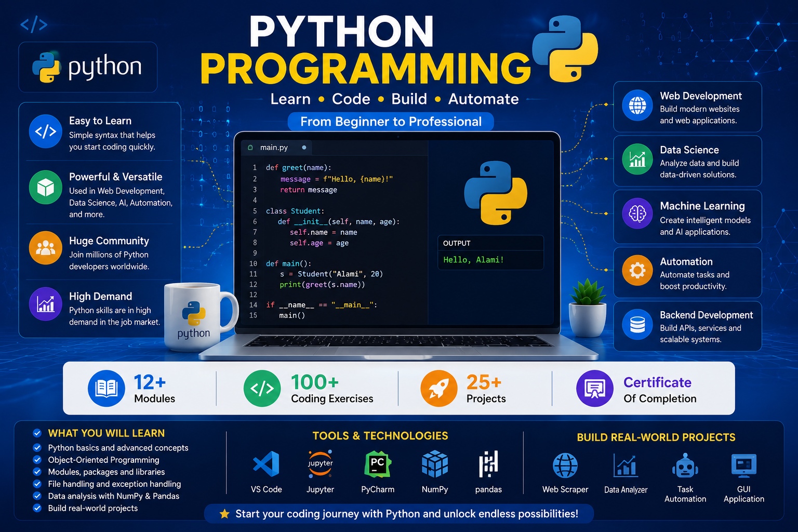
Task: Click the OUTPUT panel header
Action: [490, 243]
